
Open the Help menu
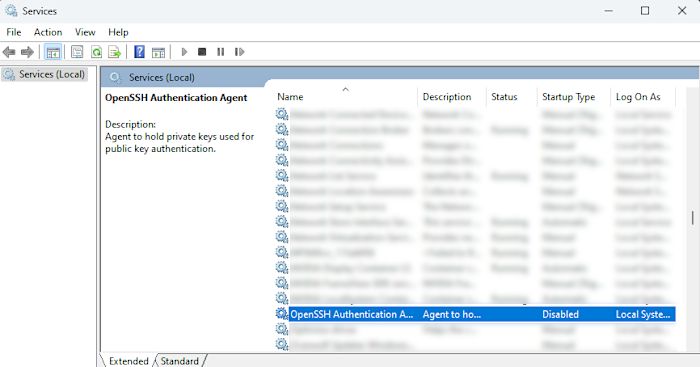(x=118, y=32)
